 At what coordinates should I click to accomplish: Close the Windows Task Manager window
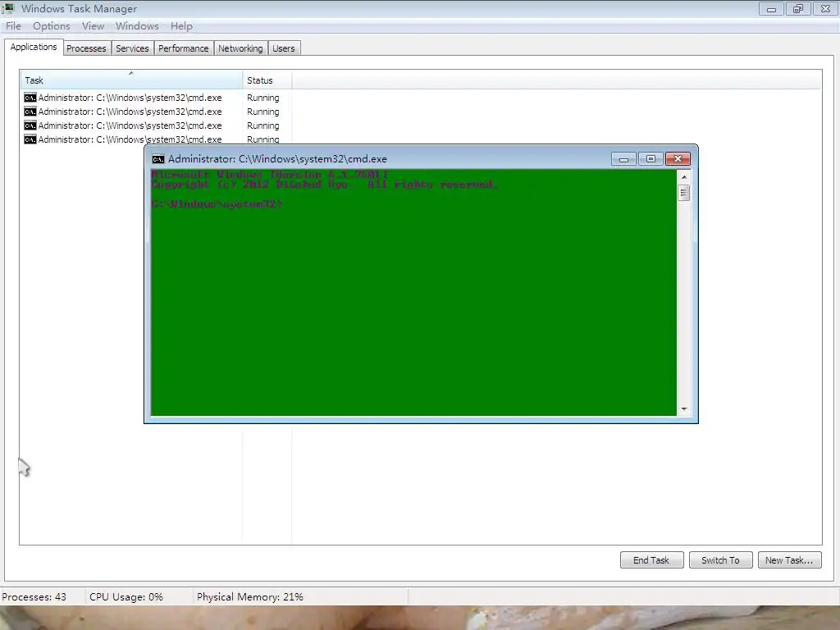(x=825, y=8)
